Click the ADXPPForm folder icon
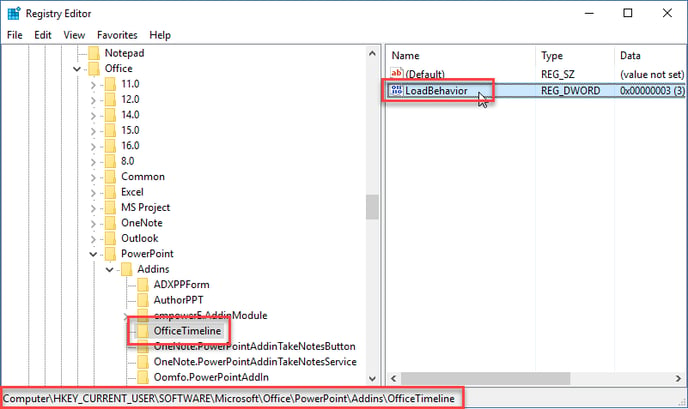The width and height of the screenshot is (688, 409). pos(143,284)
